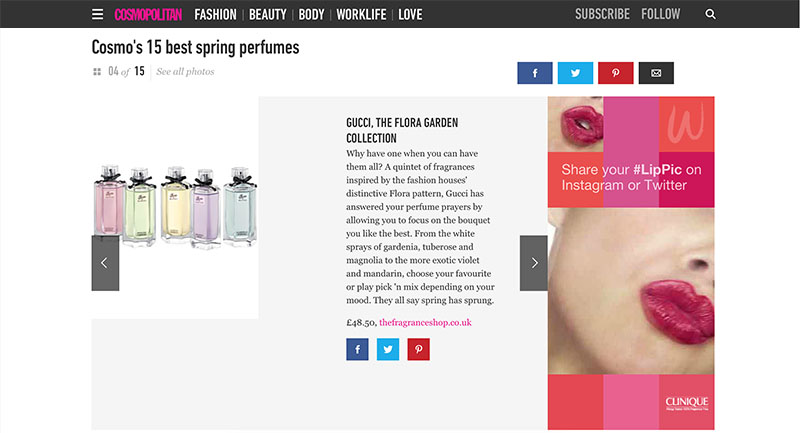Tweet the Gucci slide via small Twitter icon
Image resolution: width=800 pixels, height=433 pixels.
388,349
